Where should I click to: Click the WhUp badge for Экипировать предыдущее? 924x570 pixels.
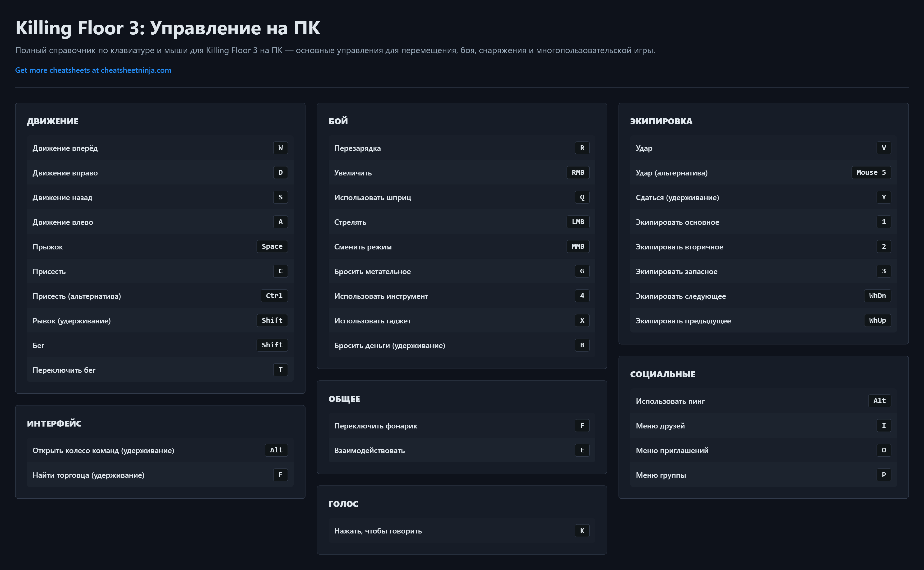point(877,320)
